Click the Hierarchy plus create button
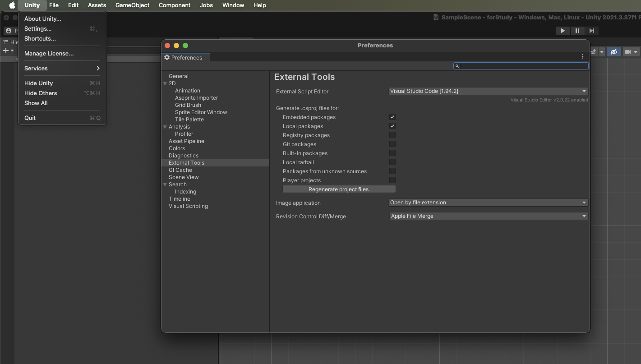The image size is (641, 364). pos(8,51)
